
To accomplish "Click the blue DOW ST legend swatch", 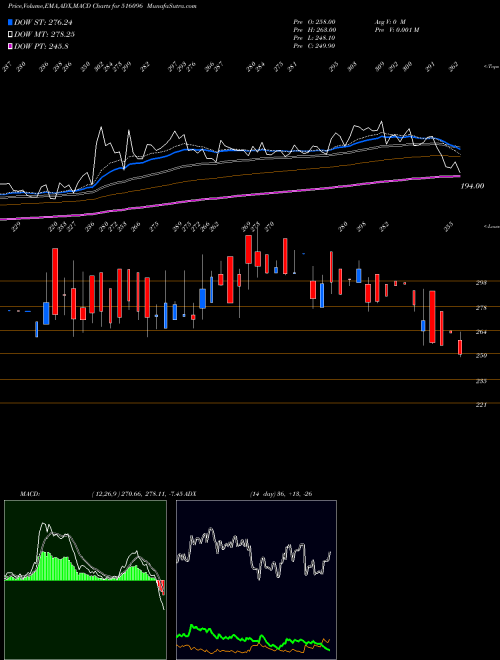I will (10, 22).
